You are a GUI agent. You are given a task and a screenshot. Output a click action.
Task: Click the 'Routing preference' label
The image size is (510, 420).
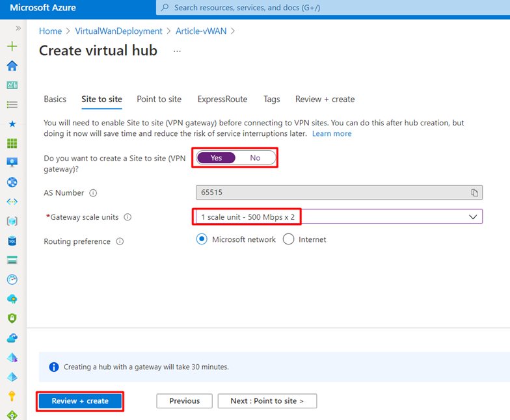point(77,242)
